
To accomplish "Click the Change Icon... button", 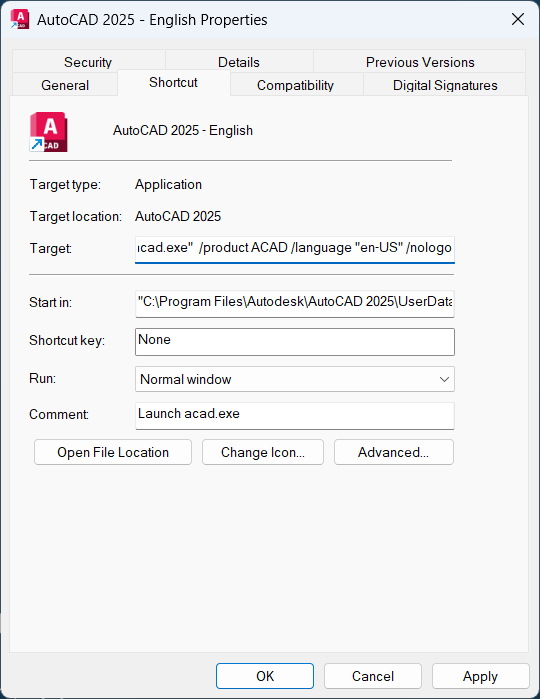I will click(x=263, y=452).
